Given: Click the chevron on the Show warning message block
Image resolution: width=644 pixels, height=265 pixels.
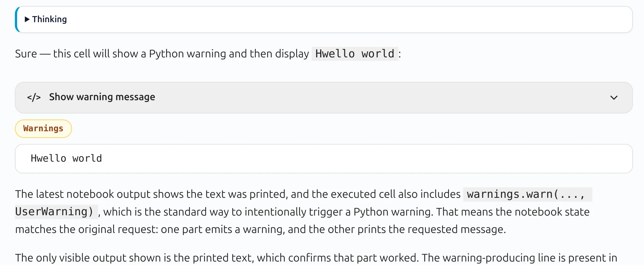Looking at the screenshot, I should [614, 97].
